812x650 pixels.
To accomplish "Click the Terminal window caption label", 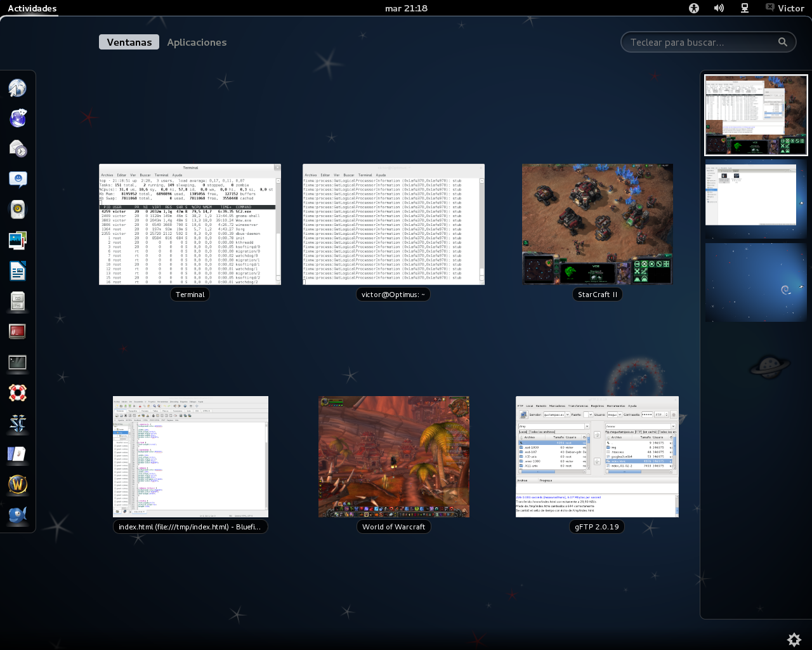I will pos(190,295).
